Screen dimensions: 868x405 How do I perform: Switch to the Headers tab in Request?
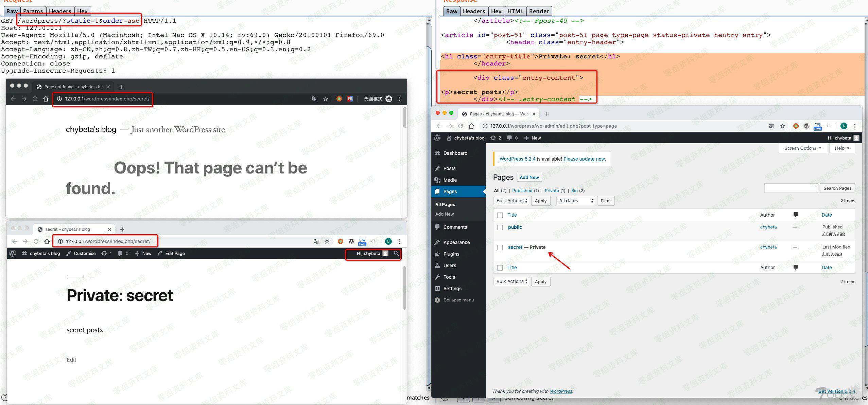tap(60, 11)
